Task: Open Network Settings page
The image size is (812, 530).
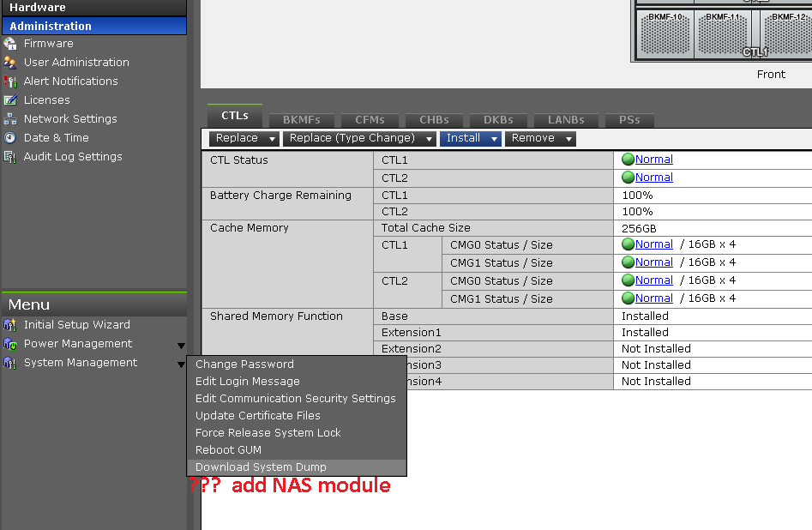Action: (70, 119)
